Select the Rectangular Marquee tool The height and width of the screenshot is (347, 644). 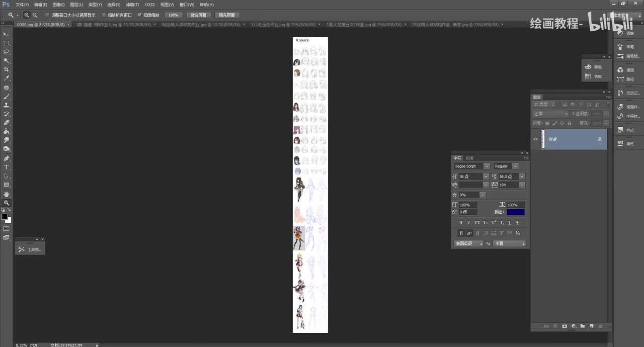tap(7, 43)
